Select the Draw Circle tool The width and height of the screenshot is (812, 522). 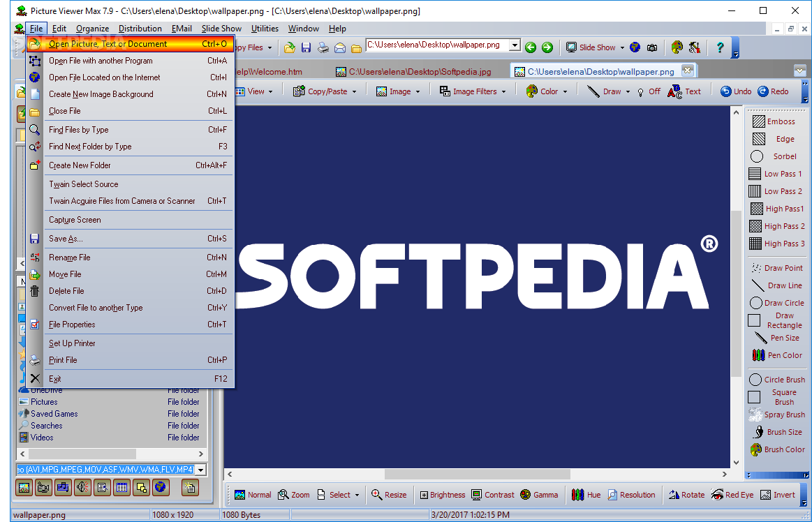pyautogui.click(x=777, y=303)
